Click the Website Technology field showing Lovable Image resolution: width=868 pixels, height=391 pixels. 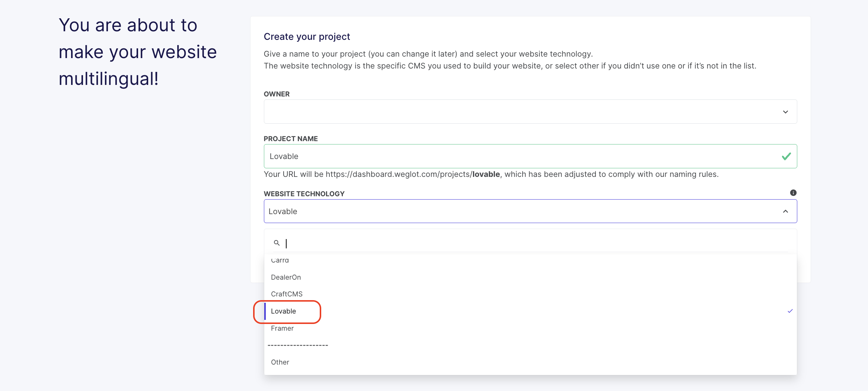click(521, 211)
